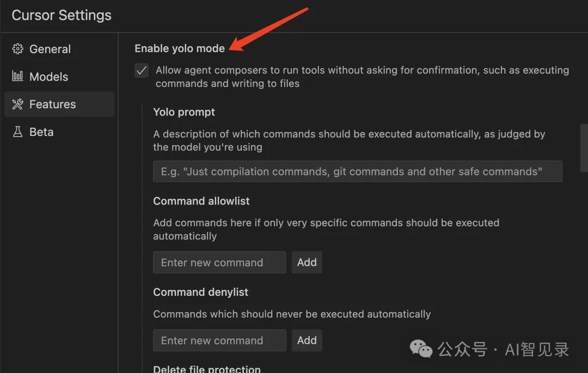Select the Features sidebar item
The height and width of the screenshot is (373, 588).
click(x=59, y=104)
